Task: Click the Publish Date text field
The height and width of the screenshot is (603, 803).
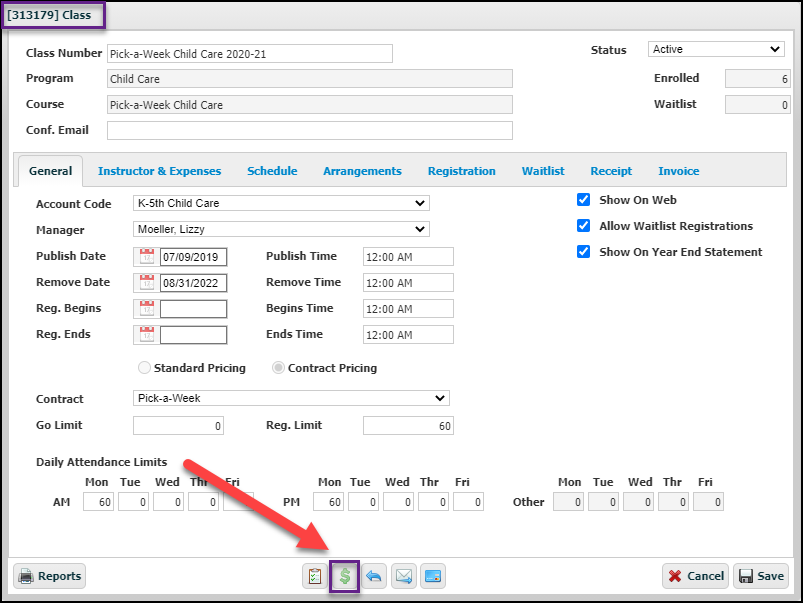Action: [x=194, y=257]
